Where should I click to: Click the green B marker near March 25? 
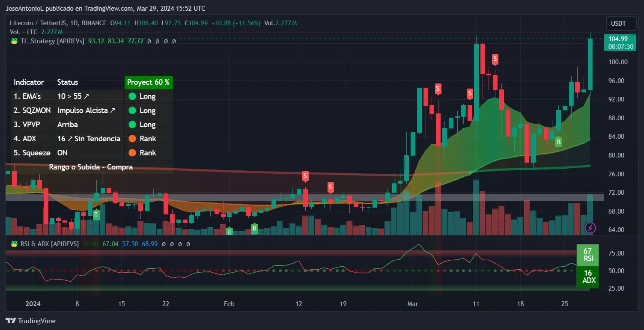tap(558, 142)
